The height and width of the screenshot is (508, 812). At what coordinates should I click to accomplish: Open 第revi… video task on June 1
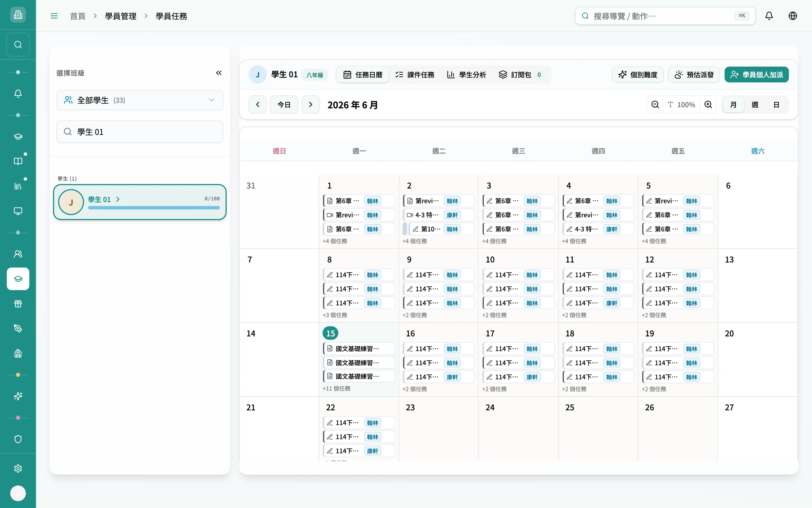click(x=359, y=215)
